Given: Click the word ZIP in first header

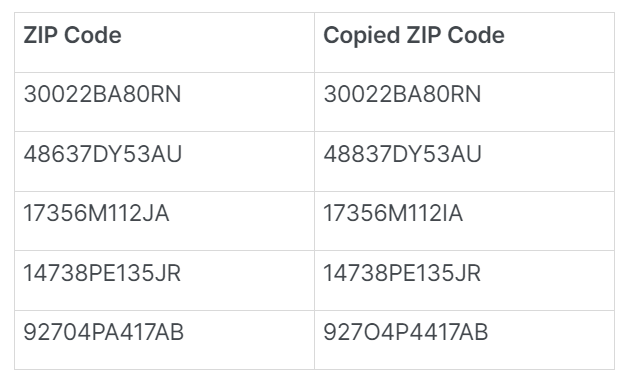Looking at the screenshot, I should 41,35.
